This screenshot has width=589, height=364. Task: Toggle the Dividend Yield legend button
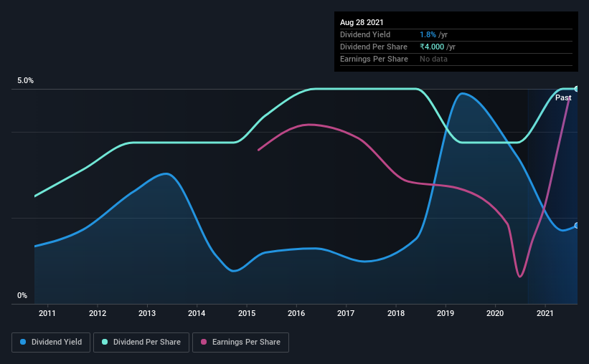[x=51, y=343]
